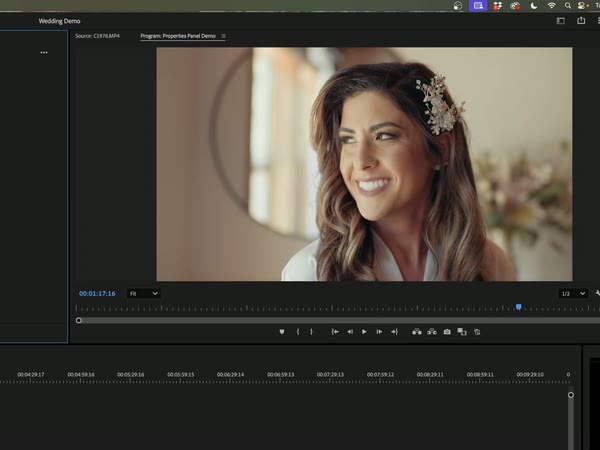Click the 00:07:29:13 timeline ruler label

pos(330,374)
